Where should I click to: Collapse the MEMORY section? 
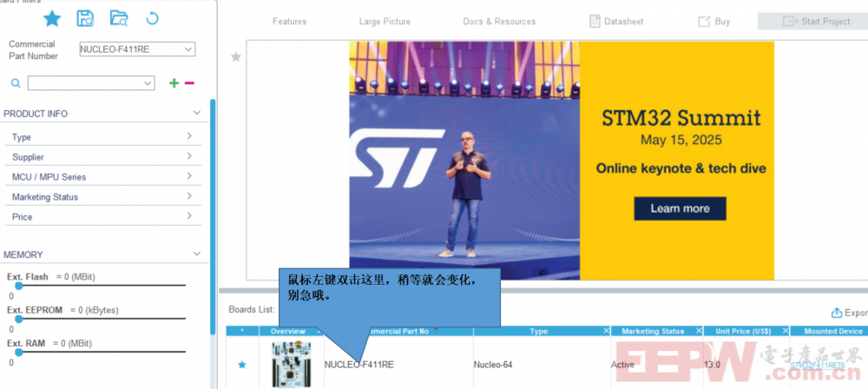point(196,254)
